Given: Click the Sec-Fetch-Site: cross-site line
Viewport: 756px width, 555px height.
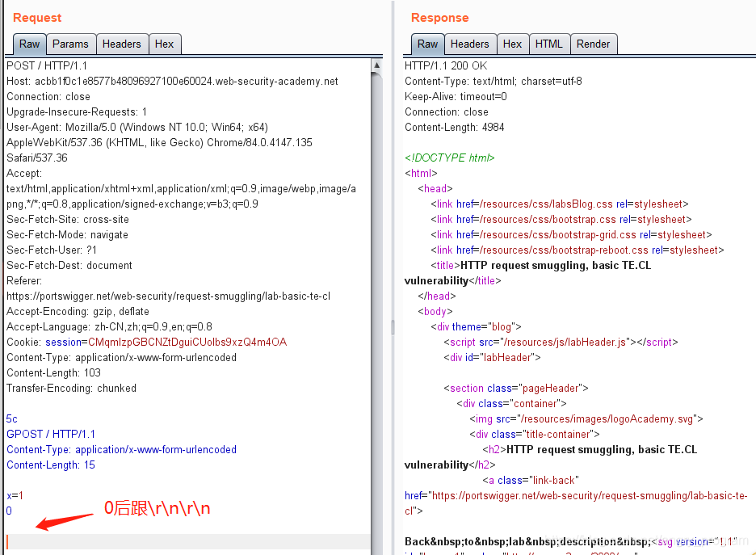Looking at the screenshot, I should pos(68,220).
